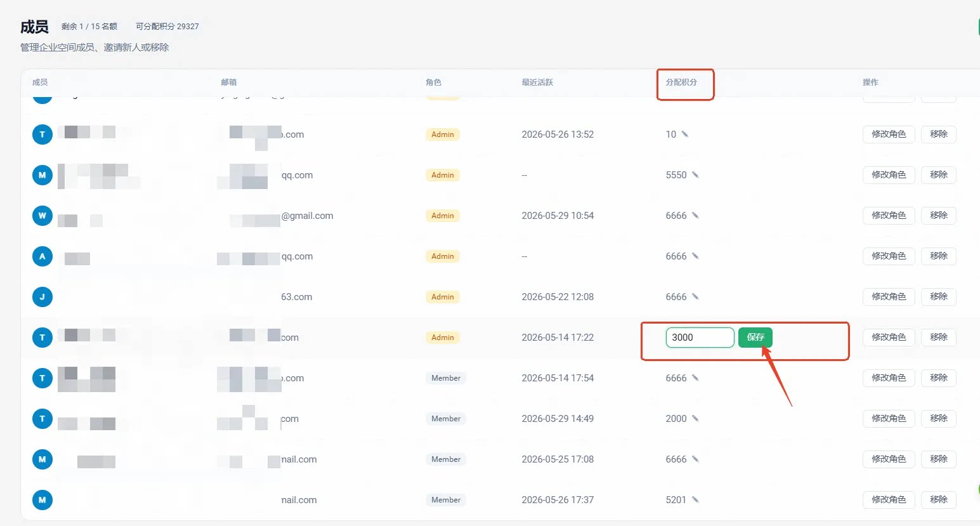
Task: Click the pencil icon in the 63.com row
Action: pos(695,297)
